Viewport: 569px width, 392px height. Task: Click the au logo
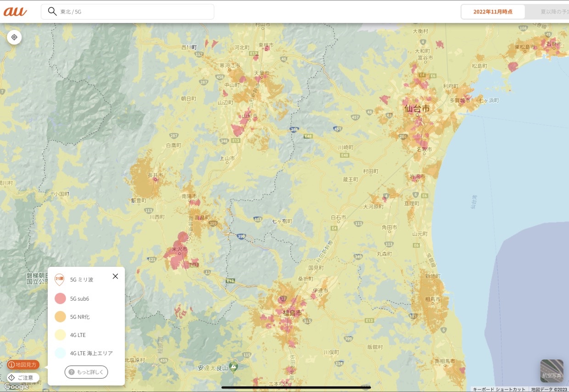[15, 11]
